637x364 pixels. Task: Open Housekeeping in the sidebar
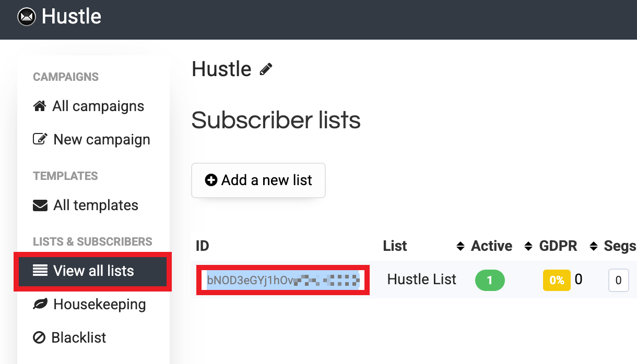[x=89, y=304]
